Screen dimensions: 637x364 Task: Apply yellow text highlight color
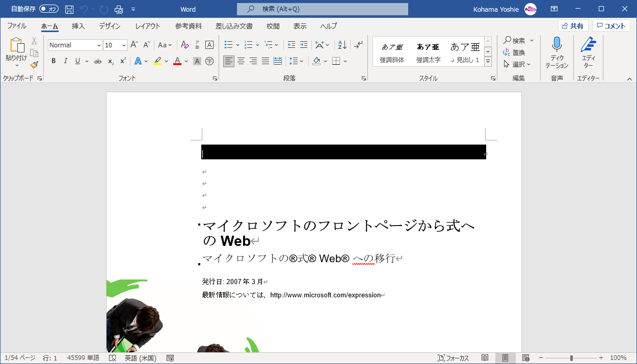tap(157, 61)
